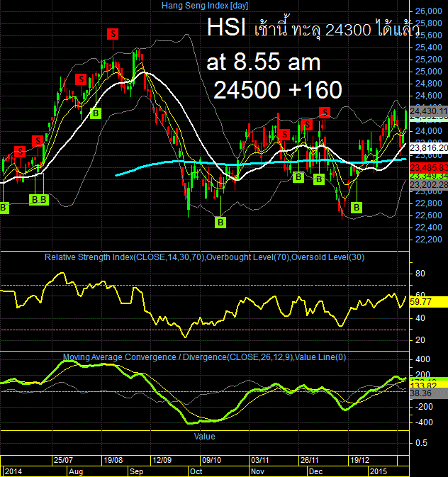448x477 pixels.
Task: Click the chart title 'Hang Seng Index [day]'
Action: point(205,6)
